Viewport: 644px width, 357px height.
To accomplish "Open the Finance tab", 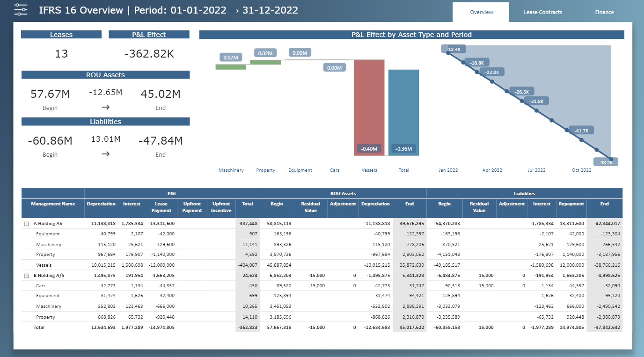I will [x=604, y=12].
